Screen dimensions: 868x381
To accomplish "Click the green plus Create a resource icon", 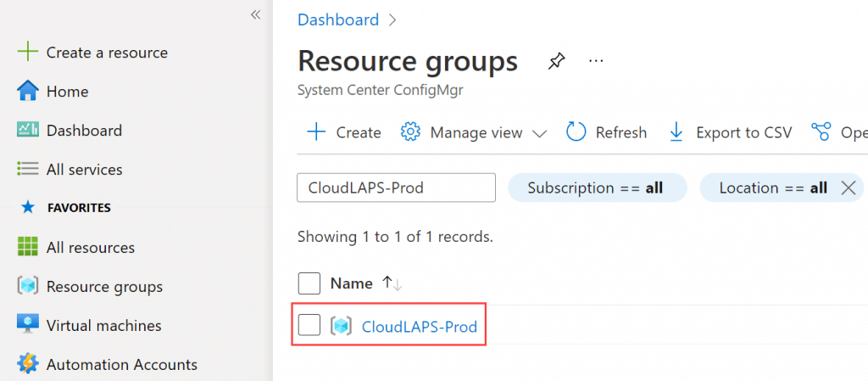I will (x=28, y=53).
